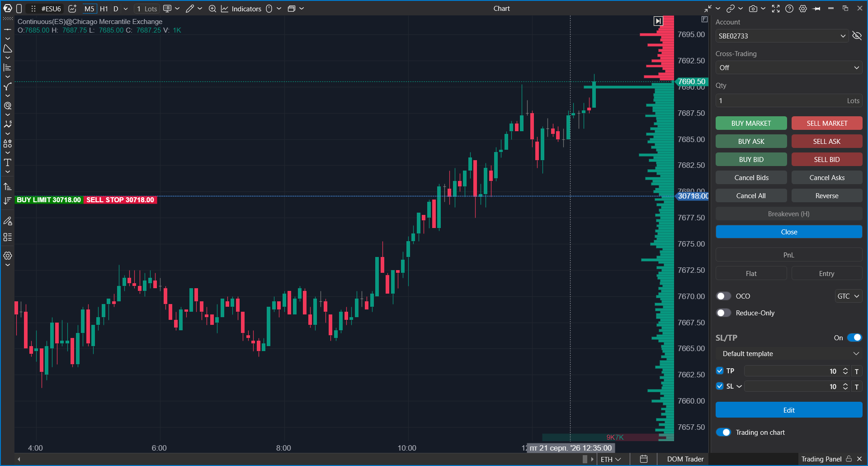The image size is (868, 466).
Task: Click the Reverse button
Action: pyautogui.click(x=827, y=195)
